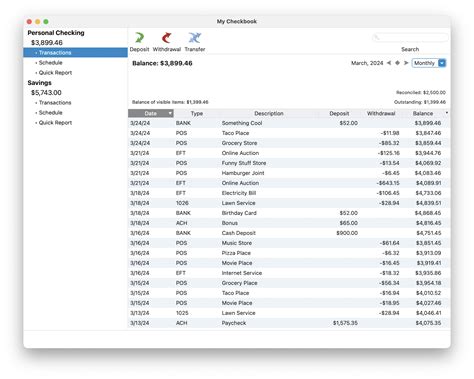
Task: Click the $3,899.46 sidebar balance
Action: 47,43
